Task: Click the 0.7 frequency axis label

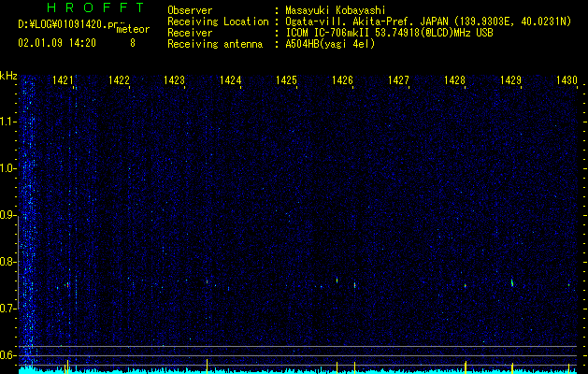Action: 8,309
